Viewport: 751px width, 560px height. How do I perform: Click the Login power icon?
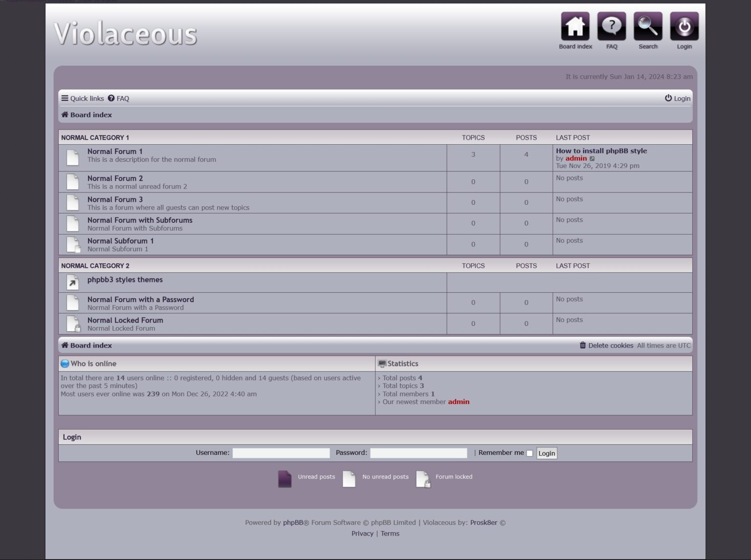click(x=684, y=27)
